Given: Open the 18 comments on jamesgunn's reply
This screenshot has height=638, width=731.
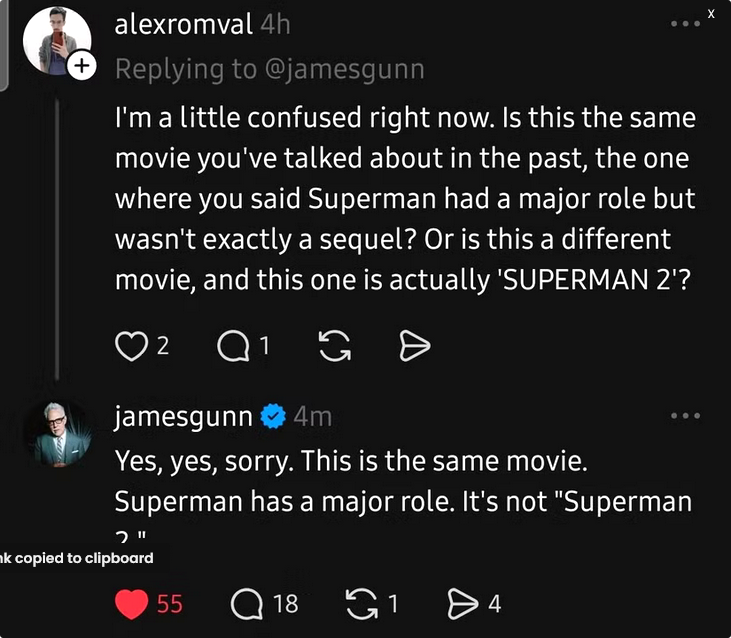Looking at the screenshot, I should click(246, 604).
